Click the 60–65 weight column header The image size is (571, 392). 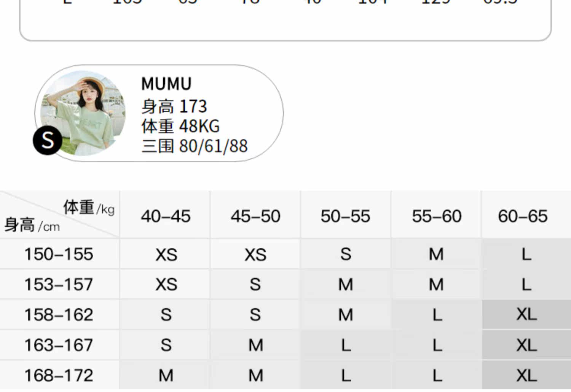[x=523, y=216]
